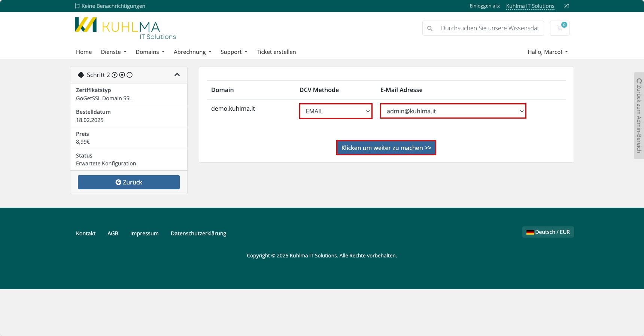Open the Support menu
644x336 pixels.
coord(234,52)
